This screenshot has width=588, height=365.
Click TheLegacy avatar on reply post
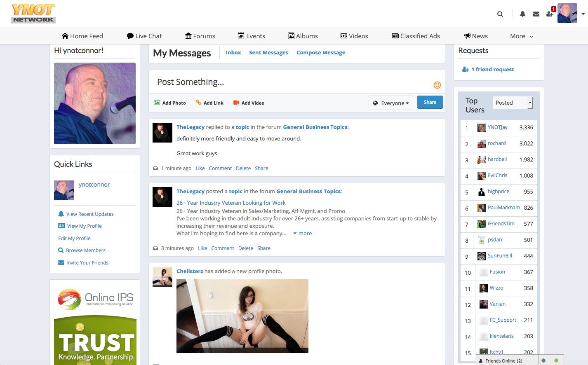[x=162, y=133]
